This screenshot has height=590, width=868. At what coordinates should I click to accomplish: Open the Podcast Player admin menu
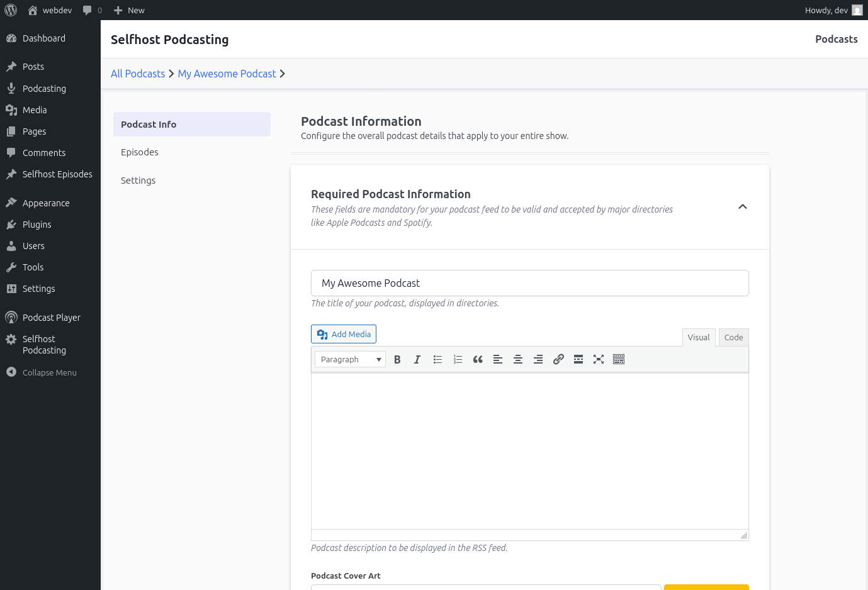(50, 318)
